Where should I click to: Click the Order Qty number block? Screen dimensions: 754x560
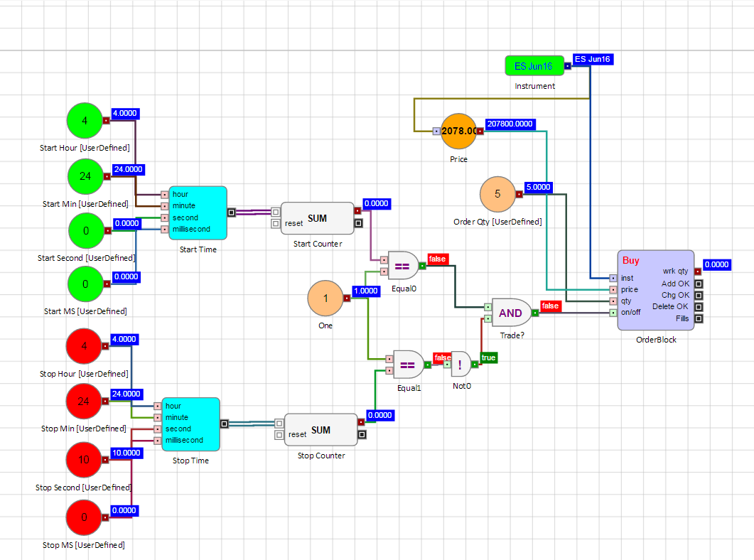pos(497,194)
